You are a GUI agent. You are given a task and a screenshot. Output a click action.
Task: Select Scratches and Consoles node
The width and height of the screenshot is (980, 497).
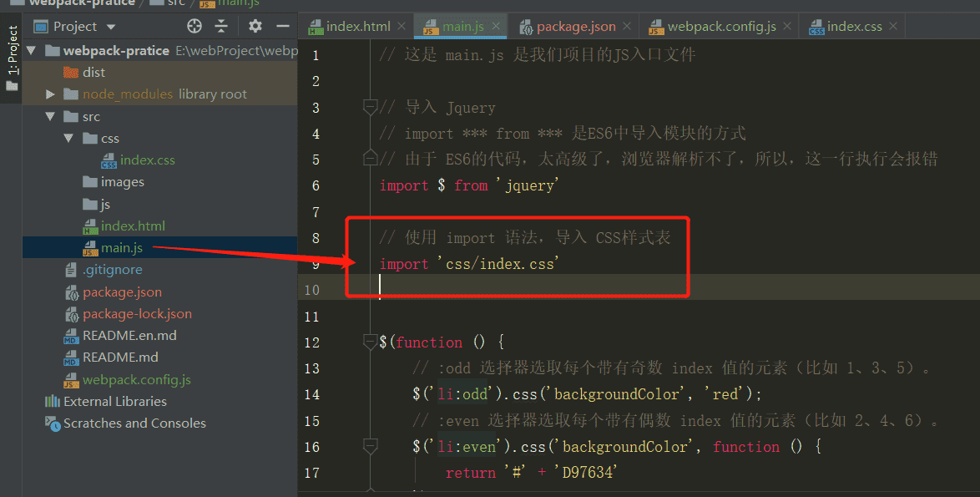click(x=125, y=423)
